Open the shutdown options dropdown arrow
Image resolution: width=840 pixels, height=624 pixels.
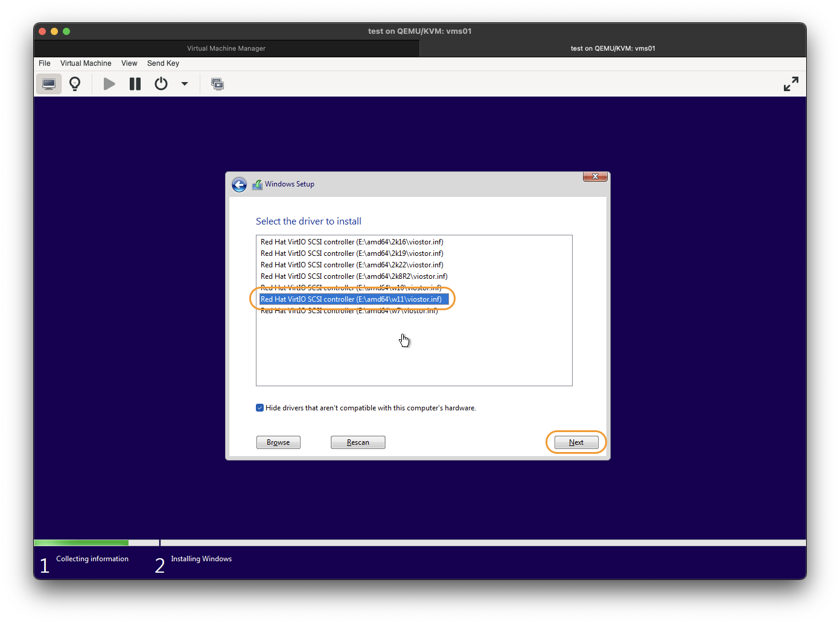185,84
